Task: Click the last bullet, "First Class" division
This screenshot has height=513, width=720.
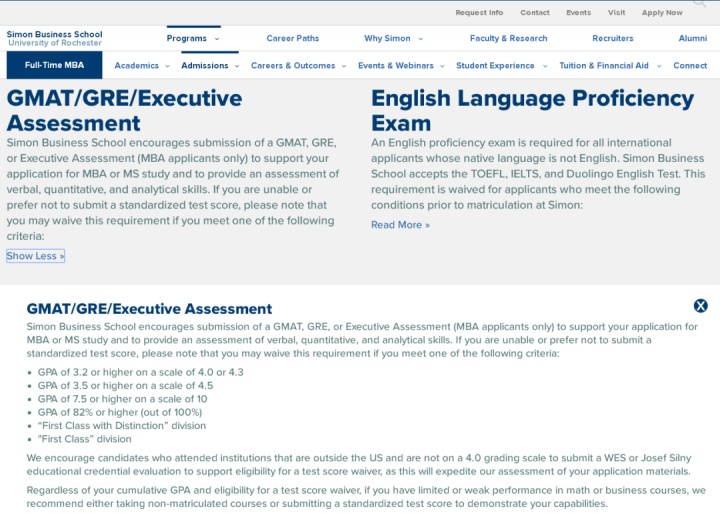Action: pyautogui.click(x=84, y=439)
